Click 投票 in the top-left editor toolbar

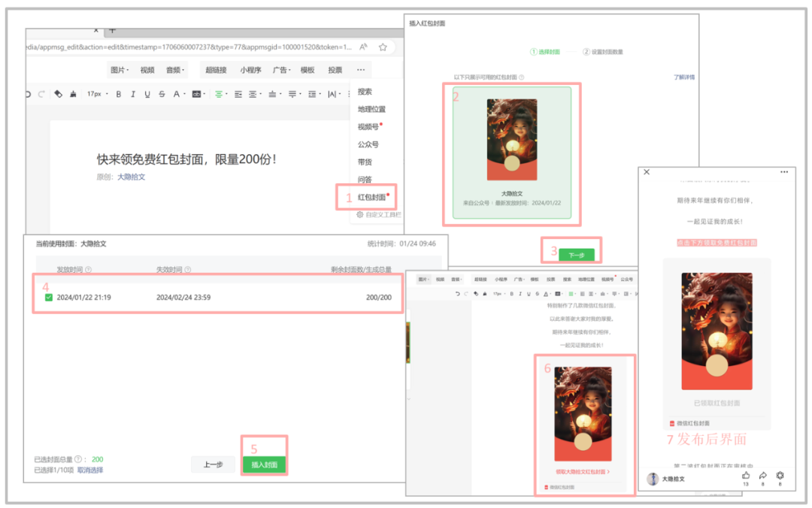(335, 70)
